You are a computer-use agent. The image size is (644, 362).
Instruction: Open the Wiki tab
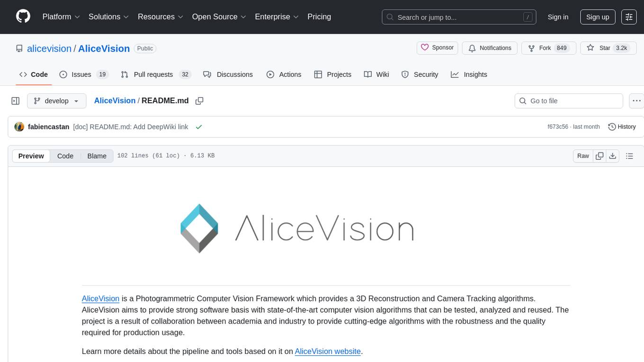pos(376,74)
